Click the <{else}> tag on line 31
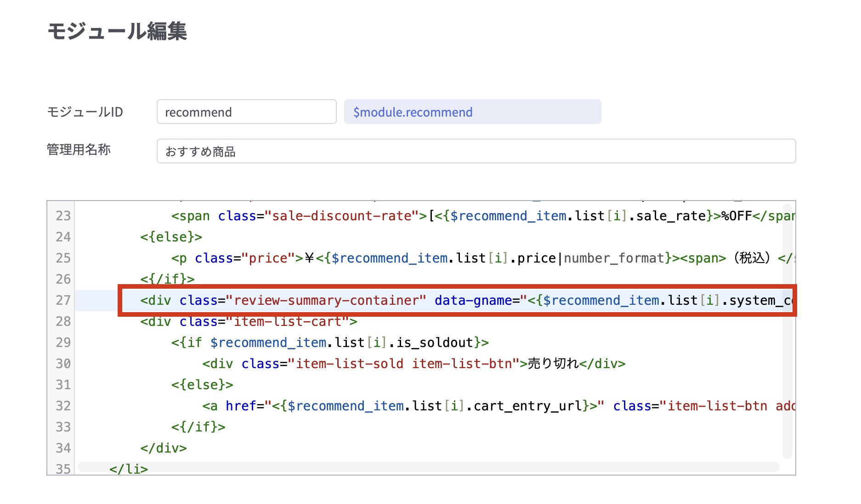 pos(202,385)
